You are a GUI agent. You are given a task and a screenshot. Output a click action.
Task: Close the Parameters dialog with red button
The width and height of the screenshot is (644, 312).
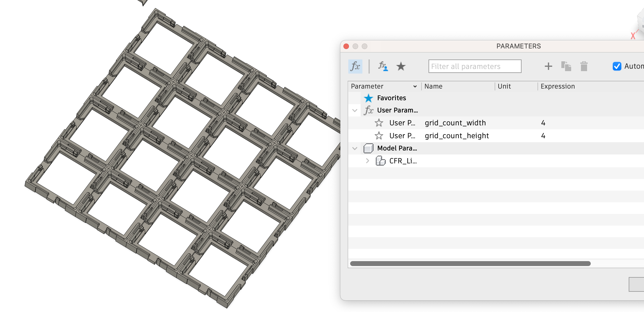(346, 46)
